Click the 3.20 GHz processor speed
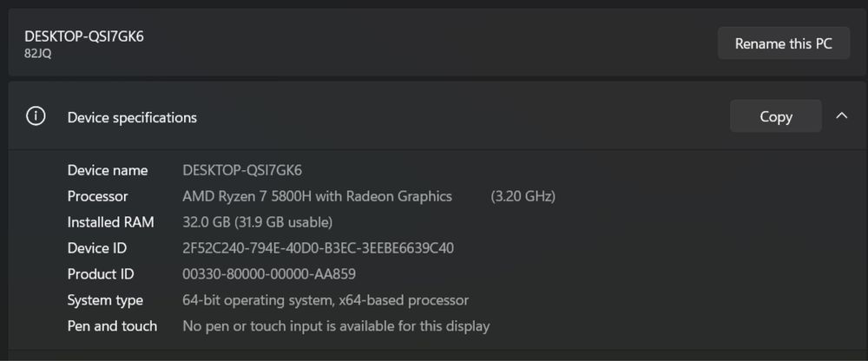Viewport: 868px width, 361px height. [x=523, y=196]
